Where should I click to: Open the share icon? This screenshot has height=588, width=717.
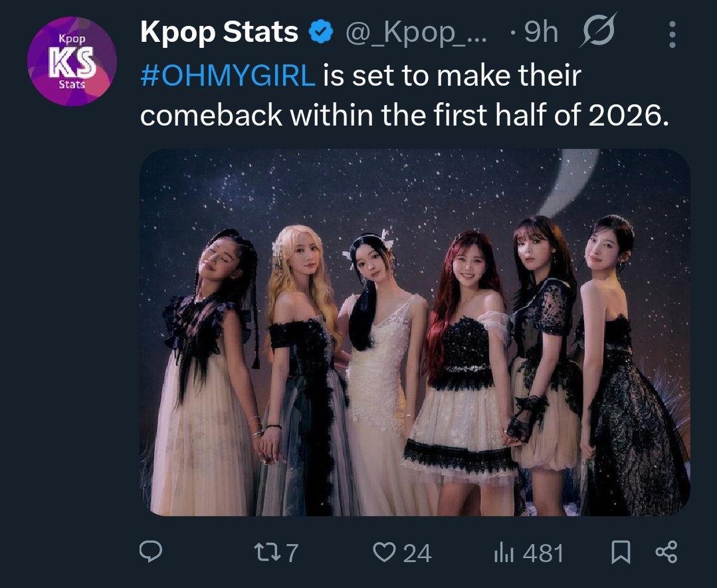click(666, 553)
